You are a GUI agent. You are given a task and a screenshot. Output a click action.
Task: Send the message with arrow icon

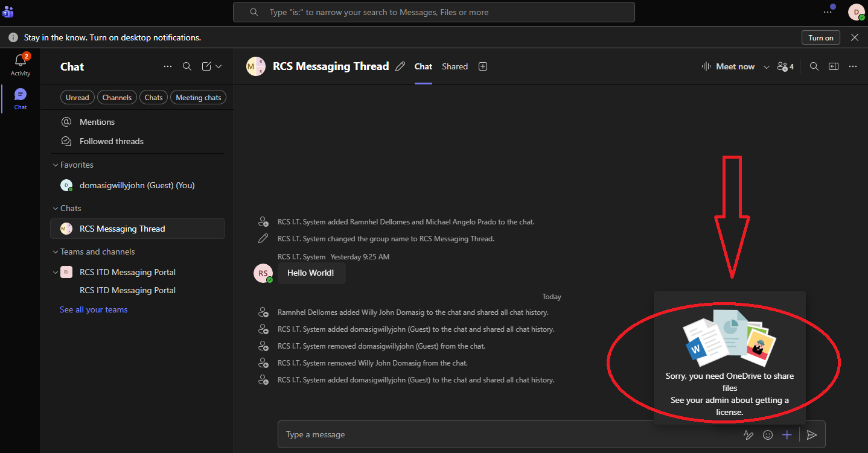812,434
